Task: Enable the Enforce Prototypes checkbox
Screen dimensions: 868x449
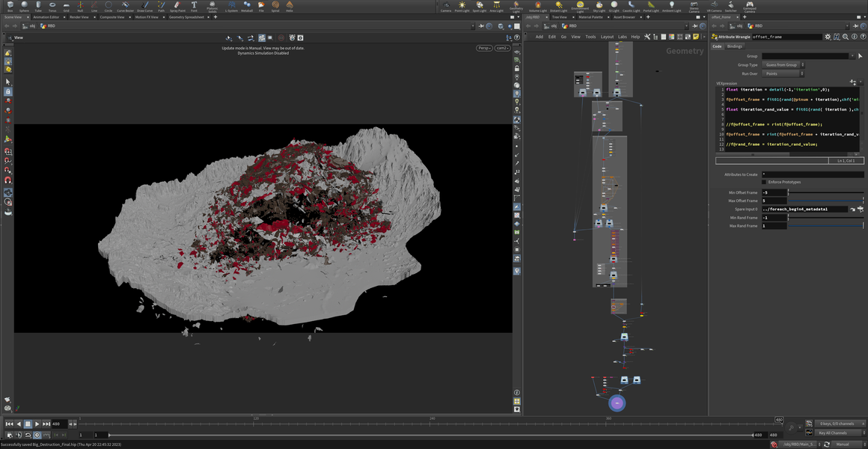Action: 764,182
